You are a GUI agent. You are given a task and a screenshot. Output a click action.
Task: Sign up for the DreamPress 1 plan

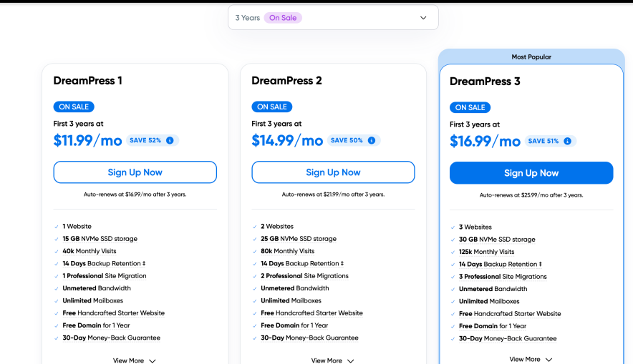135,172
